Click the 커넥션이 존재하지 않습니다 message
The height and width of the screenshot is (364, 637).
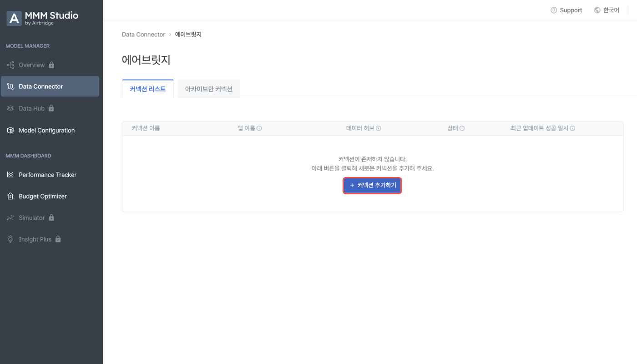click(373, 159)
